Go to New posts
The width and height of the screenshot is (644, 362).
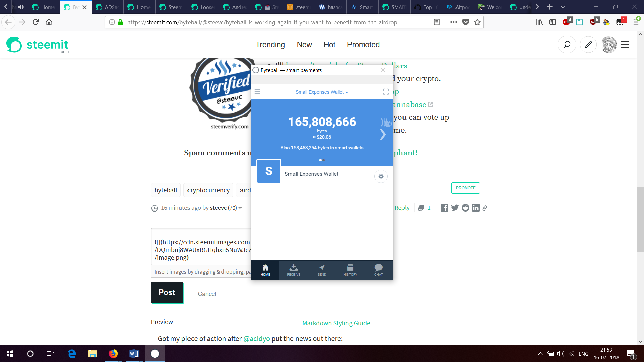tap(304, 45)
